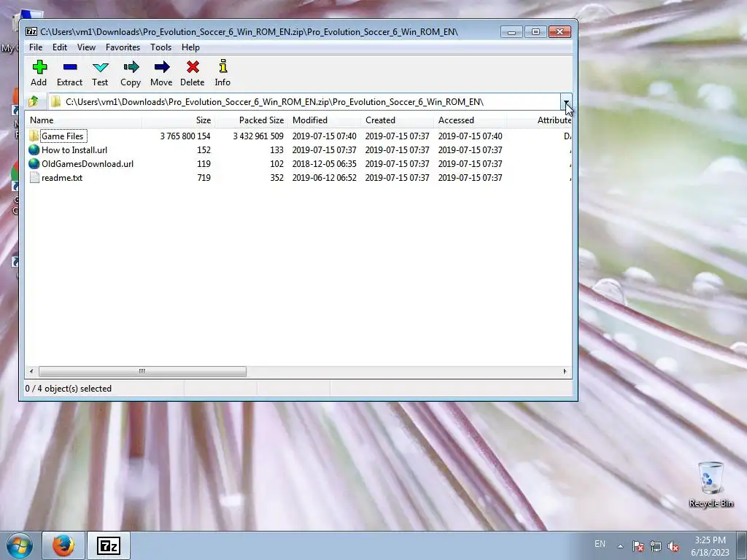Viewport: 747px width, 560px height.
Task: Run Test on the archive
Action: [100, 67]
